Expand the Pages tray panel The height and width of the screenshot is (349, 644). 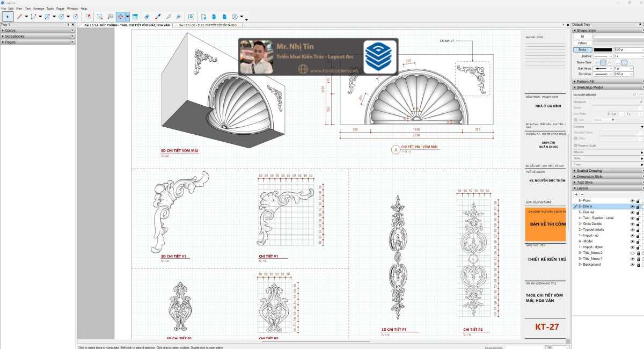[x=38, y=42]
